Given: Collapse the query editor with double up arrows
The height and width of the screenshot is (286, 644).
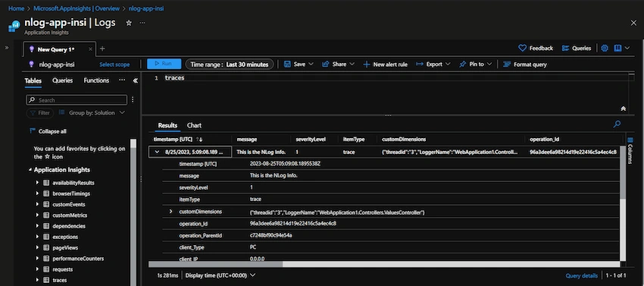Looking at the screenshot, I should click(x=623, y=108).
